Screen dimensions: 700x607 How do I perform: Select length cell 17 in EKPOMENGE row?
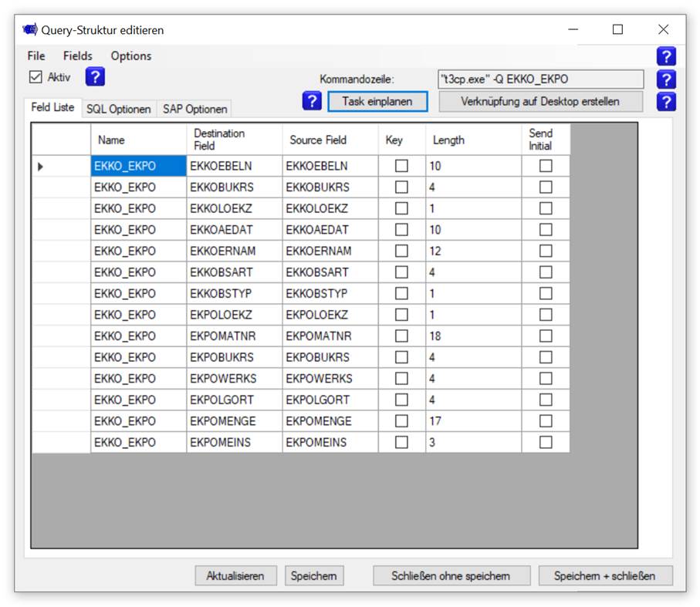[x=474, y=421]
